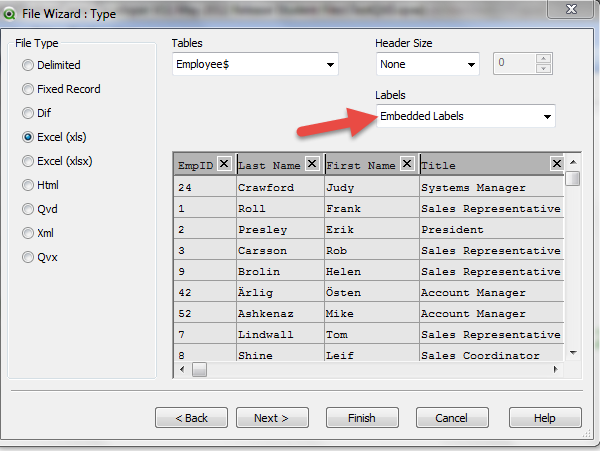Click the horizontal scrollbar thumb in preview

tap(199, 369)
